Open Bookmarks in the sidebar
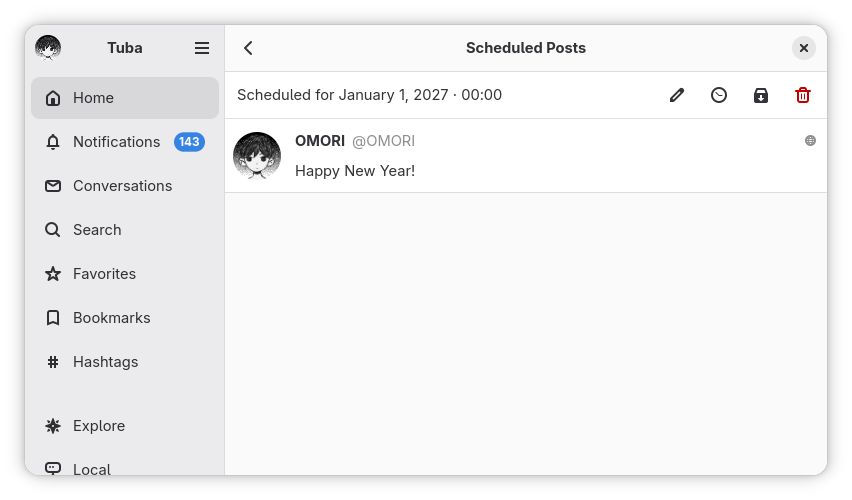852x500 pixels. [x=125, y=318]
